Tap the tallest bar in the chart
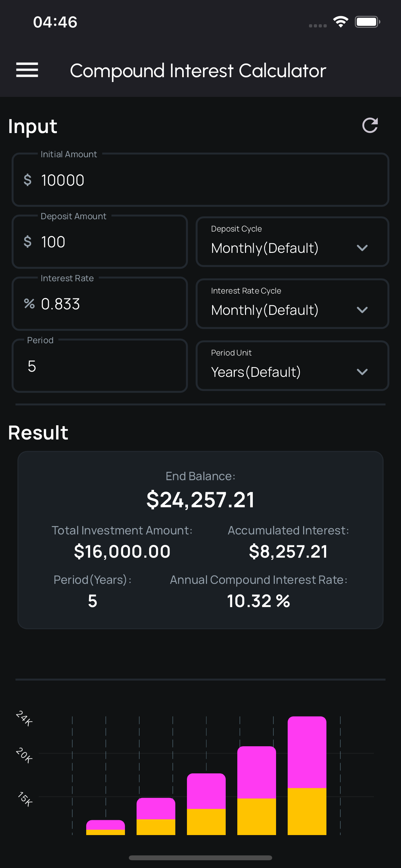The height and width of the screenshot is (868, 401). 307,775
